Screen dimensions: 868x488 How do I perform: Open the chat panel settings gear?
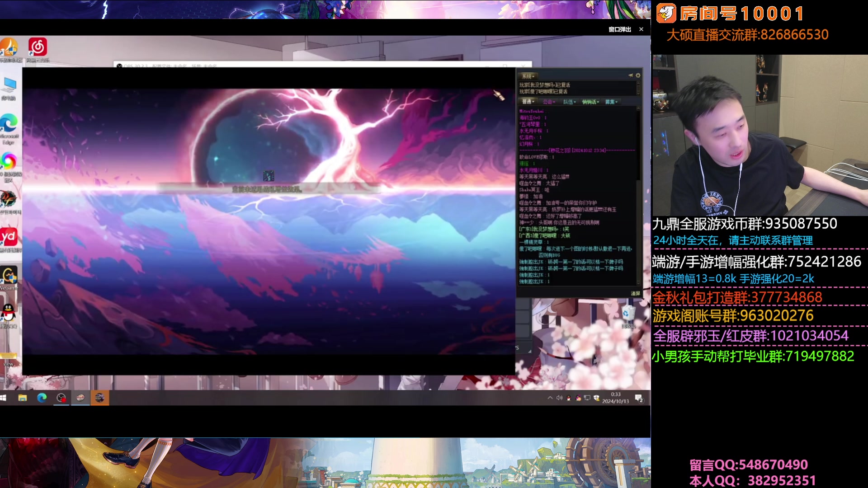tap(638, 75)
